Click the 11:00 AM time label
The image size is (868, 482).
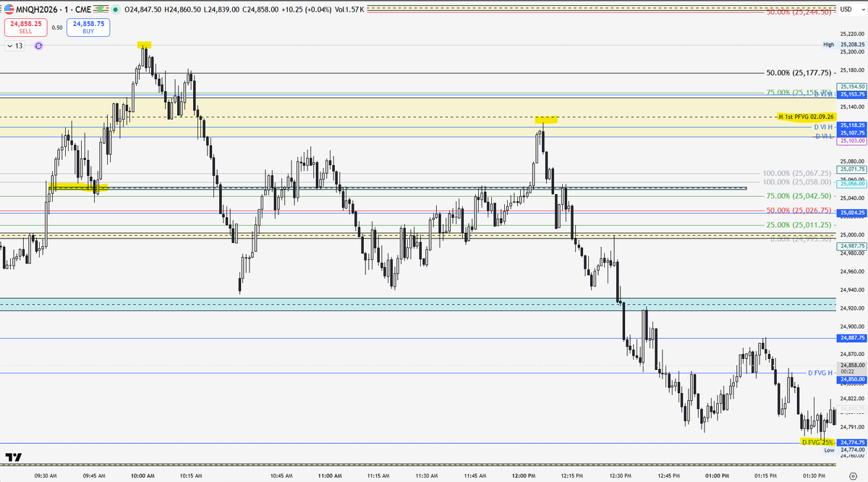coord(330,475)
